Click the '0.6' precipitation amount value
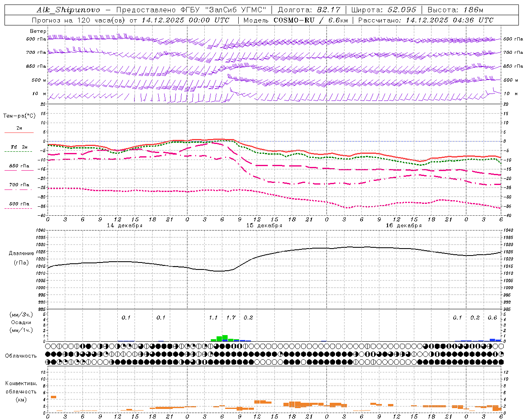The height and width of the screenshot is (420, 525). 493,317
